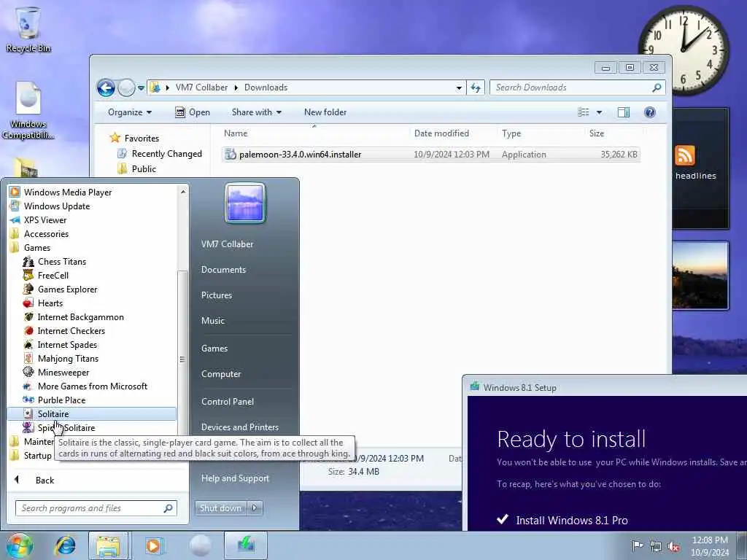The height and width of the screenshot is (560, 747).
Task: Open Explorer Help icon
Action: click(649, 112)
